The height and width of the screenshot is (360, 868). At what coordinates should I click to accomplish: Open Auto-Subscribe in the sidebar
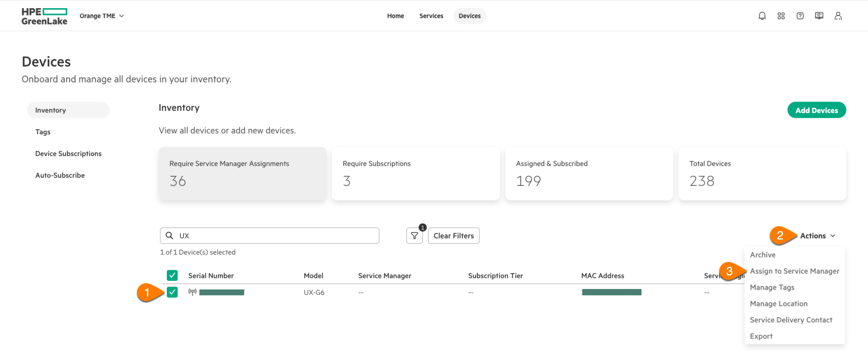[x=60, y=175]
